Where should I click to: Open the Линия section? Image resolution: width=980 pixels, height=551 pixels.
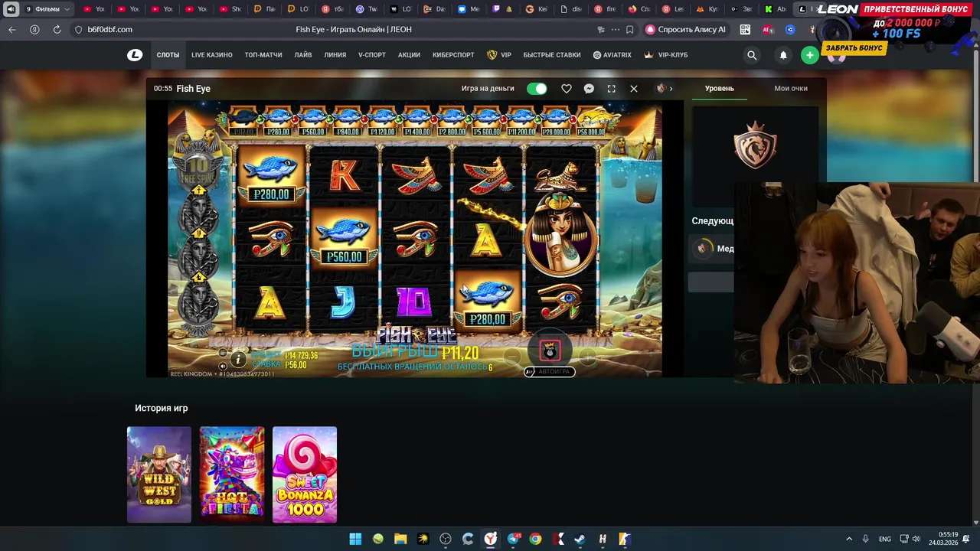coord(335,55)
